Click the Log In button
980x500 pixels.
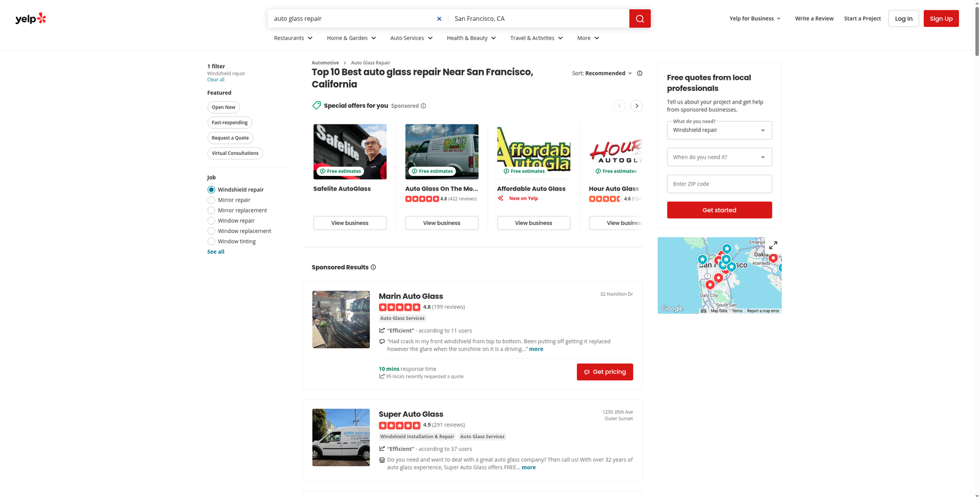coord(903,18)
